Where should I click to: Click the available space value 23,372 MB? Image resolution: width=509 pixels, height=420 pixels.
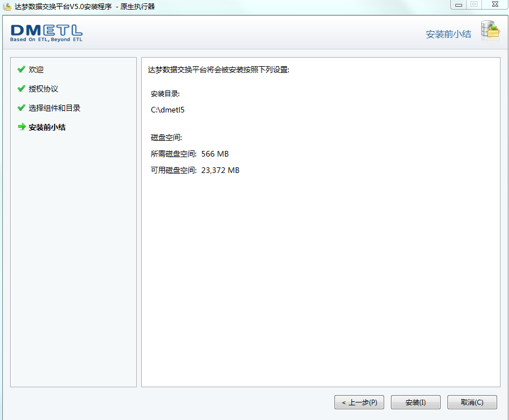pyautogui.click(x=220, y=170)
